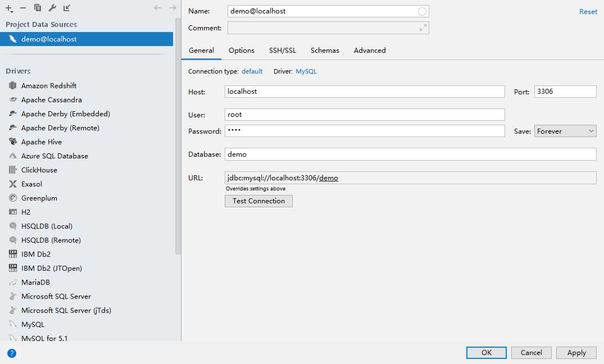The width and height of the screenshot is (604, 364).
Task: Click the Forward navigation arrow
Action: click(x=172, y=8)
